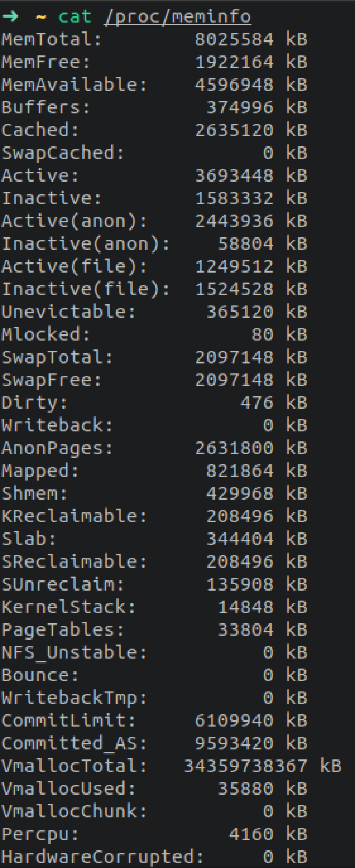Click the cat command in the prompt
Viewport: 355px width, 868px height.
click(75, 17)
